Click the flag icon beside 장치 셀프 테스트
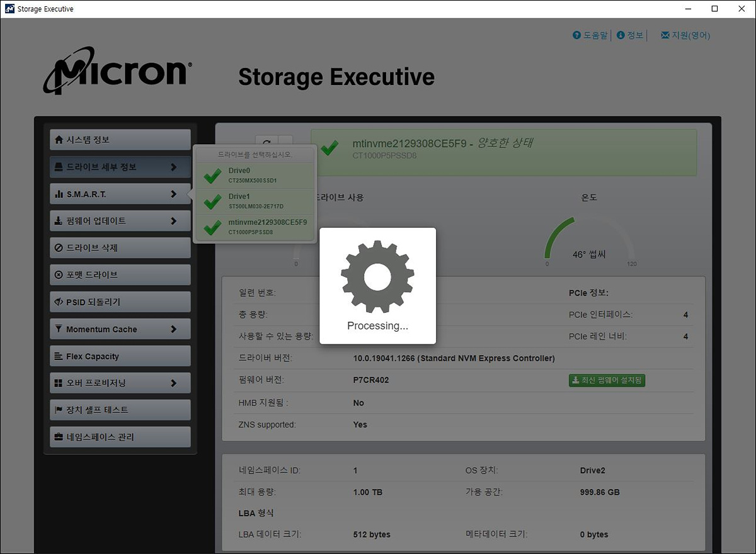 (x=59, y=410)
